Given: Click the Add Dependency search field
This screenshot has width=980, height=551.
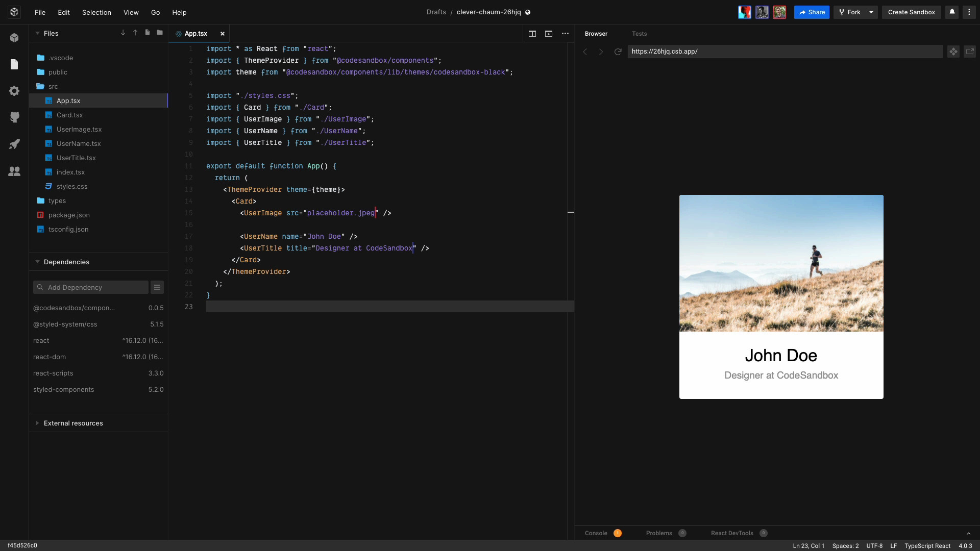Looking at the screenshot, I should click(91, 287).
